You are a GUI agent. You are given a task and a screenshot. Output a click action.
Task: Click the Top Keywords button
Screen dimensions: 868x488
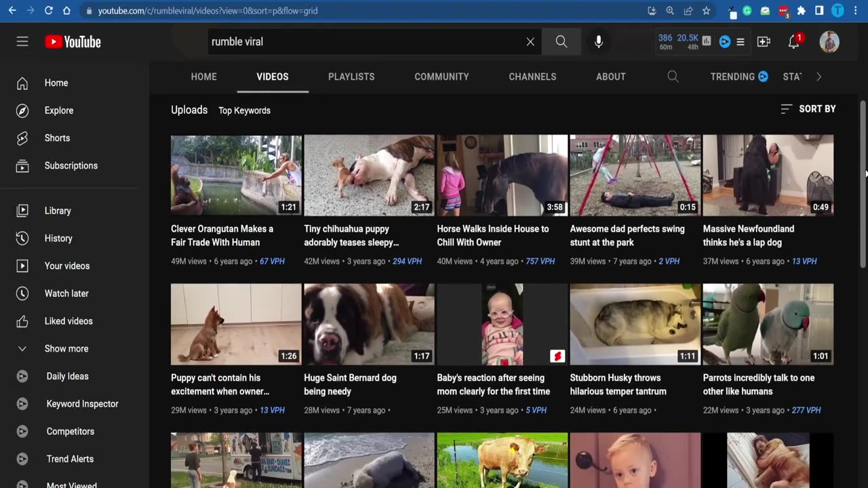coord(244,110)
